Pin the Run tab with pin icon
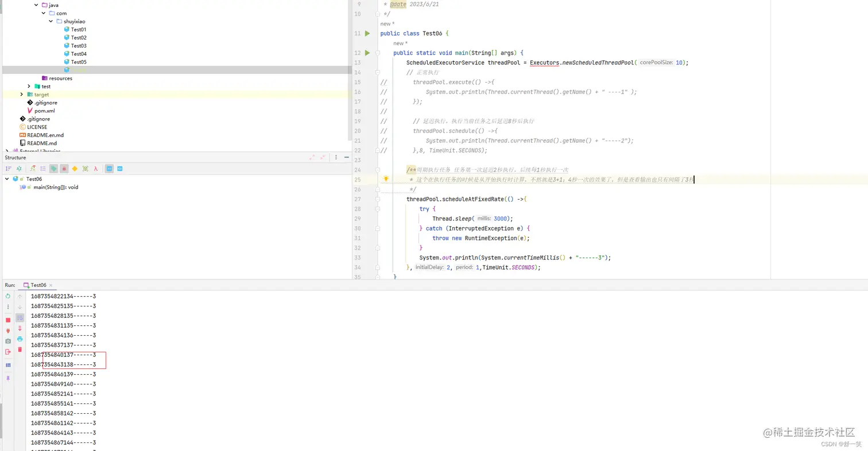 pos(8,378)
